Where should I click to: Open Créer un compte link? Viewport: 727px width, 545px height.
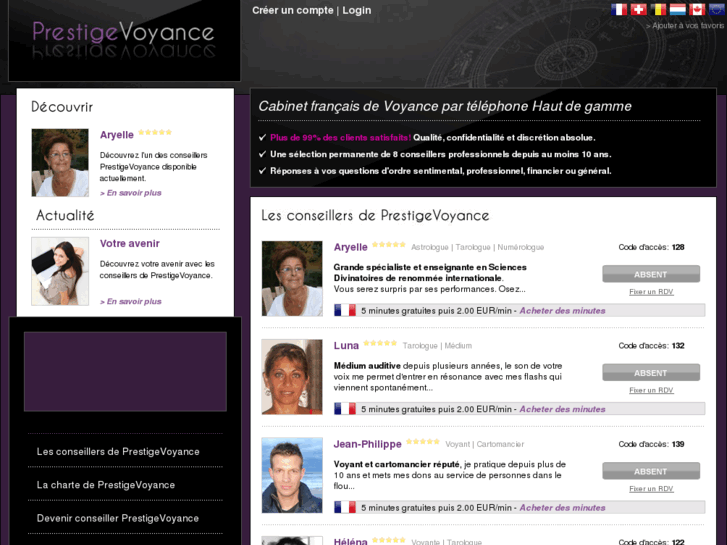click(293, 10)
